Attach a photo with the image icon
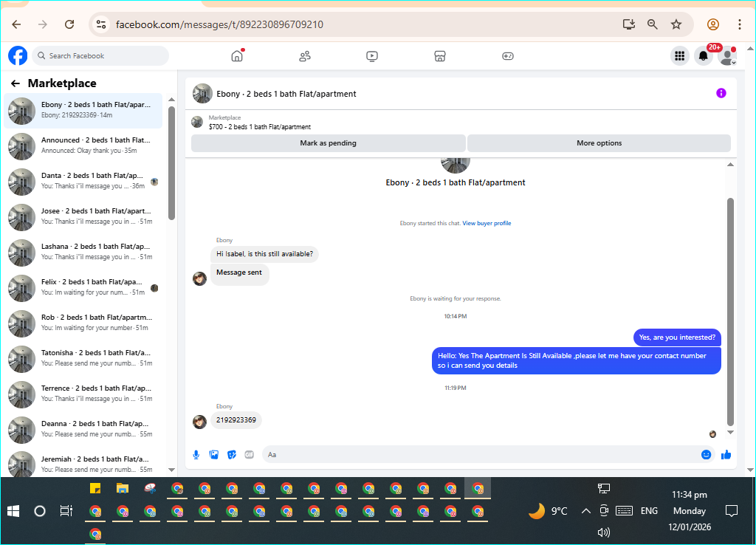756x545 pixels. point(214,454)
